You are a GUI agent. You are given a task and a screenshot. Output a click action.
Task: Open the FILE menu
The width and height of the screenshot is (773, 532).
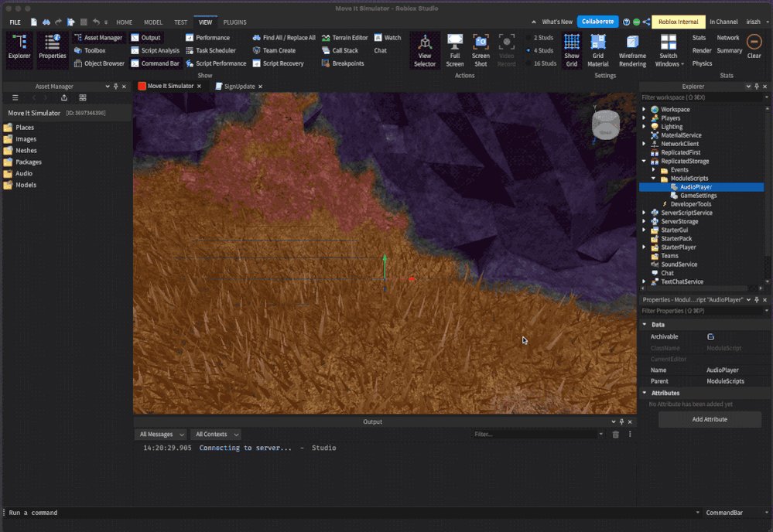(x=15, y=22)
